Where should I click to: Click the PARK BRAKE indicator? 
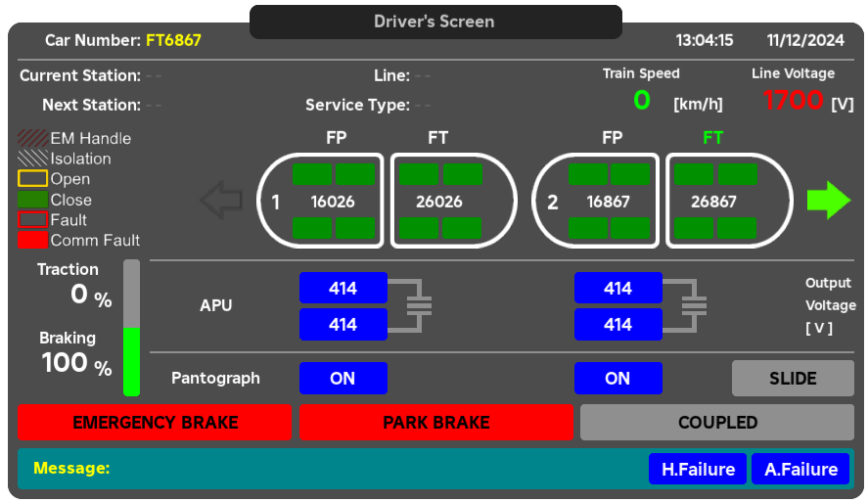click(x=436, y=422)
